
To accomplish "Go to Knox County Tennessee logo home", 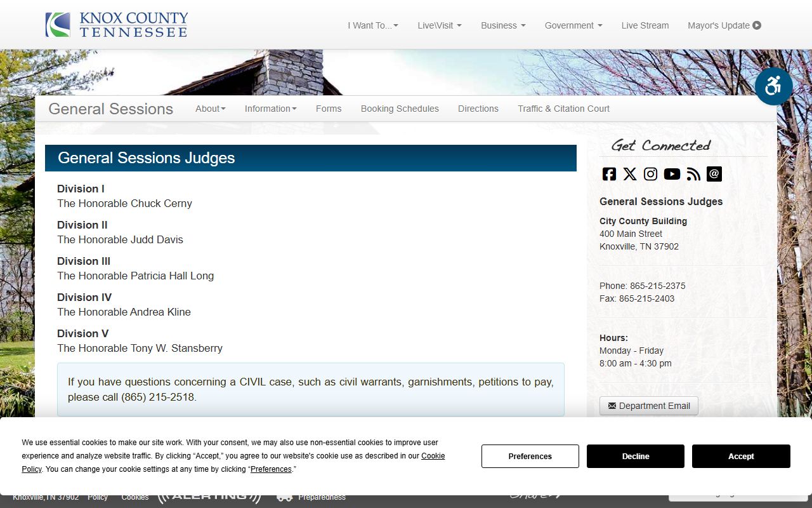I will [x=117, y=25].
